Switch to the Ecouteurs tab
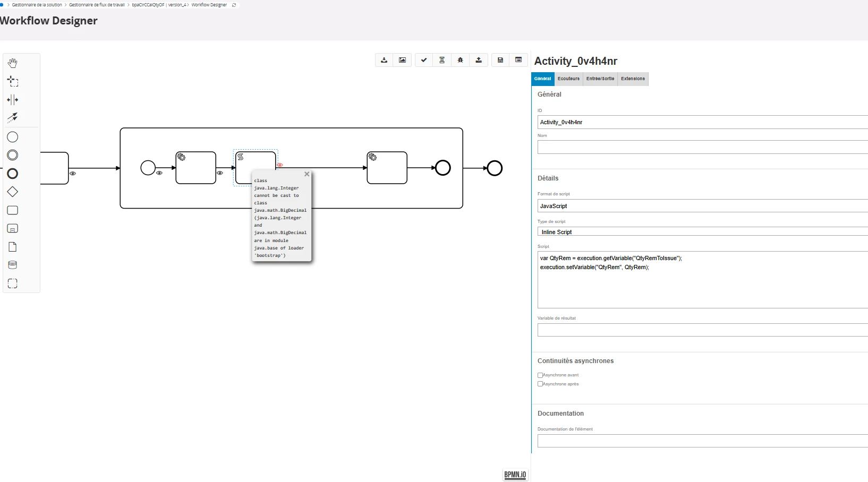 tap(568, 79)
